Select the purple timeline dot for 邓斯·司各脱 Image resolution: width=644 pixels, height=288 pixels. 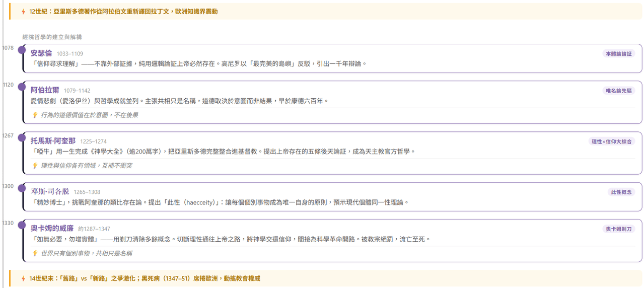tap(22, 188)
